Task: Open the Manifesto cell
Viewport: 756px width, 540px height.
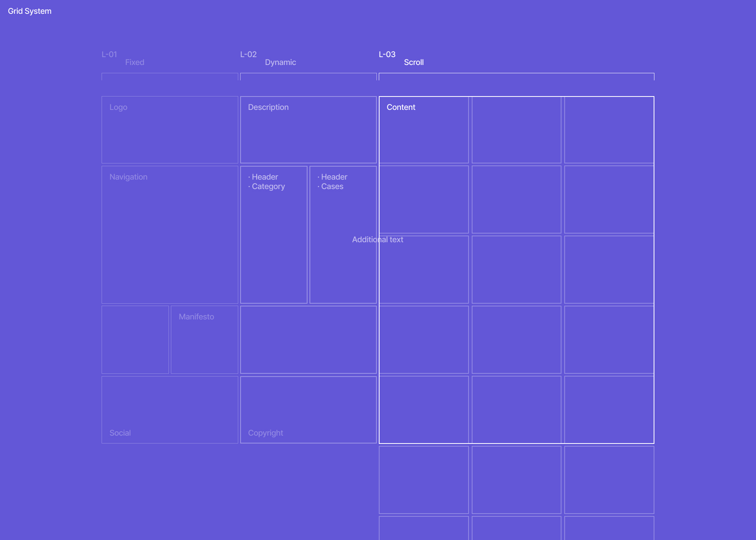Action: pyautogui.click(x=204, y=340)
